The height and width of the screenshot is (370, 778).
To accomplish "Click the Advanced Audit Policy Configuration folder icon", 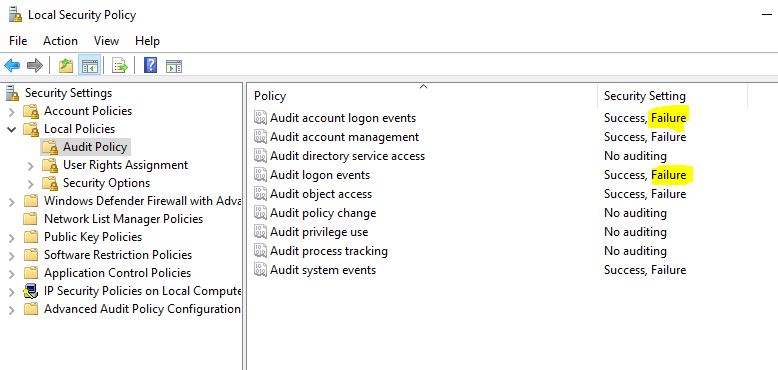I will point(31,309).
